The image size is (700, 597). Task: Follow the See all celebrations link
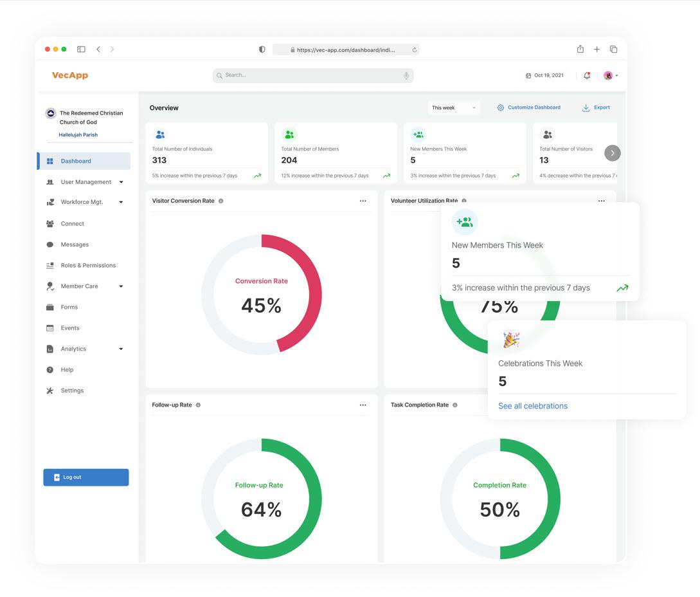click(x=533, y=406)
